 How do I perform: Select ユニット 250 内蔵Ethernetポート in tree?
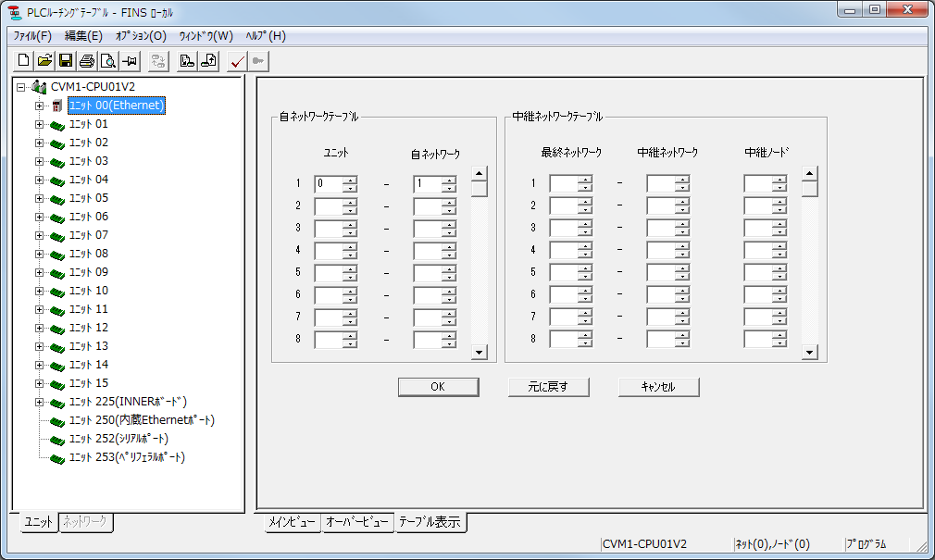click(x=139, y=419)
